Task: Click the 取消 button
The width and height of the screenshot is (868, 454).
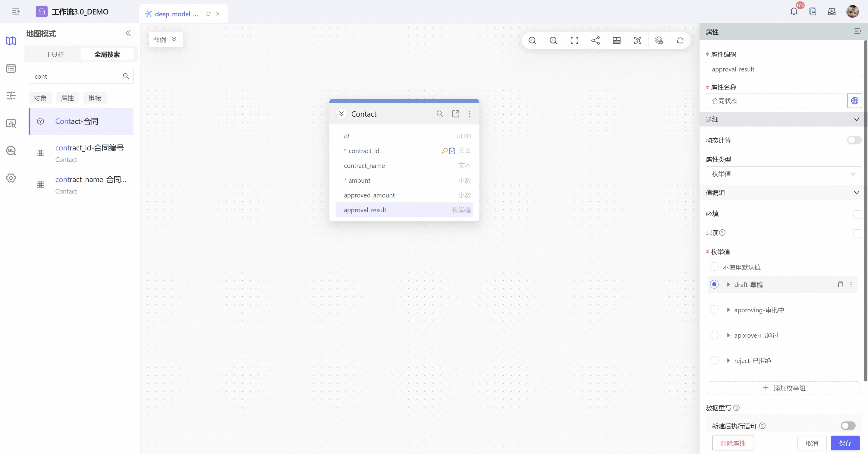Action: tap(812, 443)
